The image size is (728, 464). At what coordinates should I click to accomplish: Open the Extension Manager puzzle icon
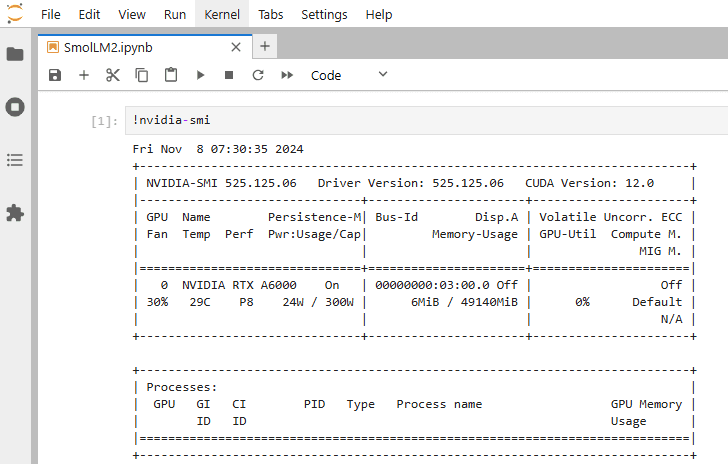point(15,213)
